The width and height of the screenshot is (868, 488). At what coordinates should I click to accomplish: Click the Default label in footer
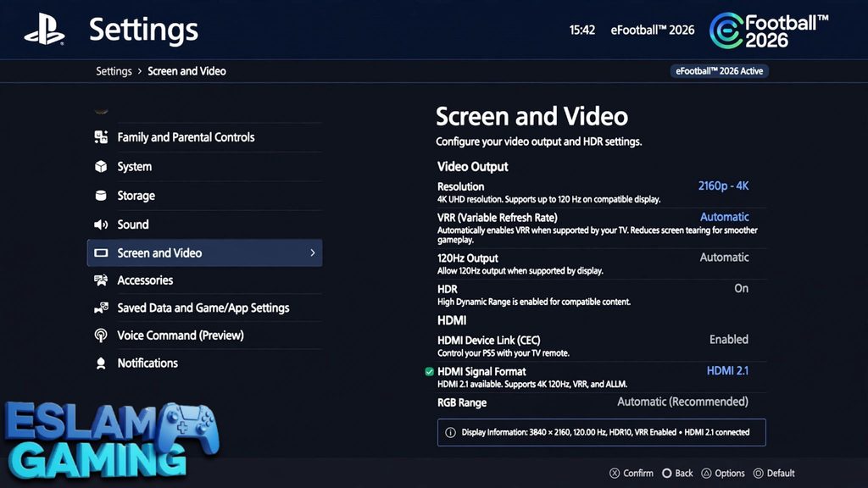pos(781,473)
